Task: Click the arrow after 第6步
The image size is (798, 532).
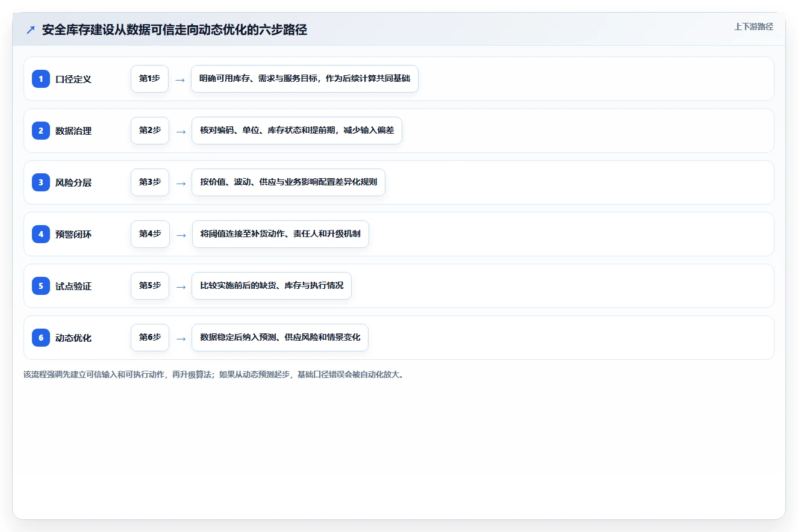Action: 181,338
